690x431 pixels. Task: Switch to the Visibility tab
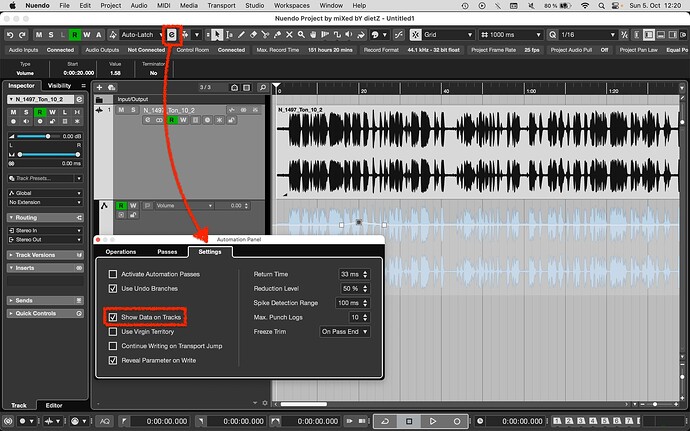(59, 85)
